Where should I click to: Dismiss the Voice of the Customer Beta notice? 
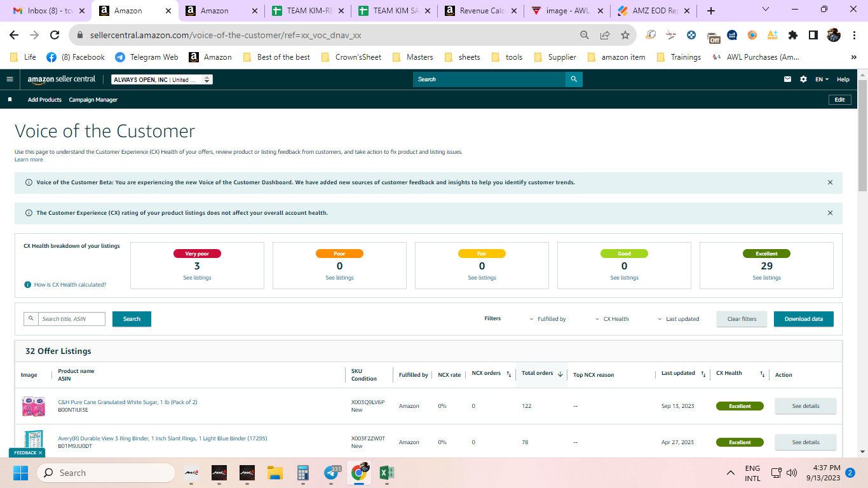(830, 182)
